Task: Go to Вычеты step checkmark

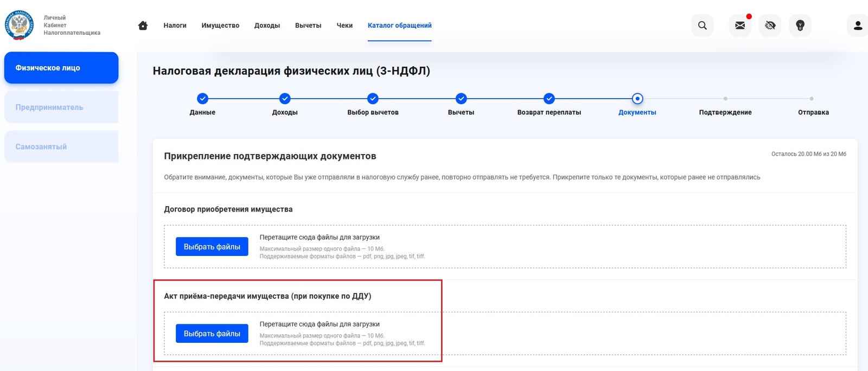Action: [461, 99]
